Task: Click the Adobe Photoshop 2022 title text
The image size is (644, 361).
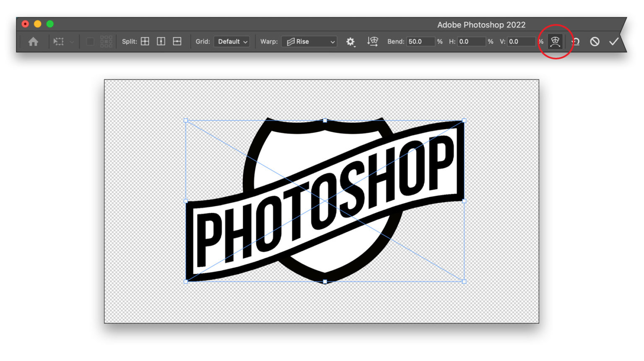Action: pos(481,25)
